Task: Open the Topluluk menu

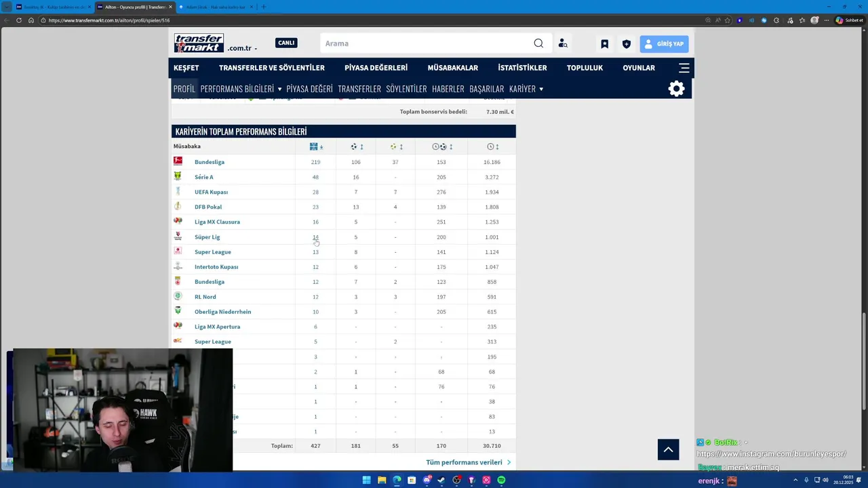Action: pyautogui.click(x=585, y=68)
